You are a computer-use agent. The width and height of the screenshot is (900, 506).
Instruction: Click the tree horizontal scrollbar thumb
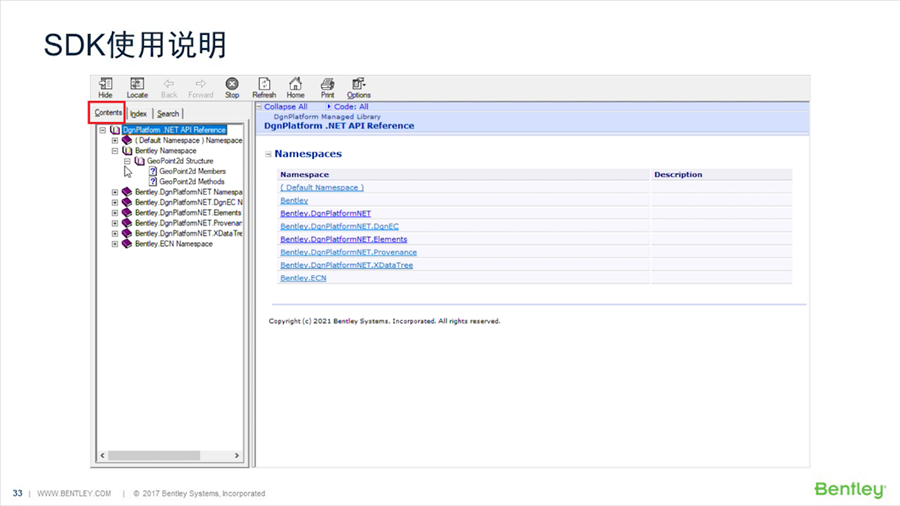click(154, 456)
